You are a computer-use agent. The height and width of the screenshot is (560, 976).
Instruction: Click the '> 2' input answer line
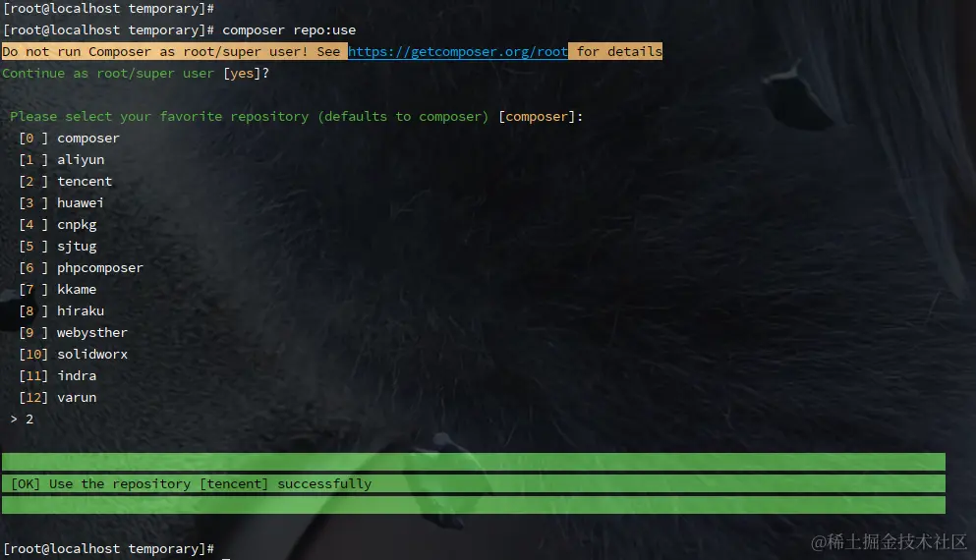pyautogui.click(x=22, y=420)
